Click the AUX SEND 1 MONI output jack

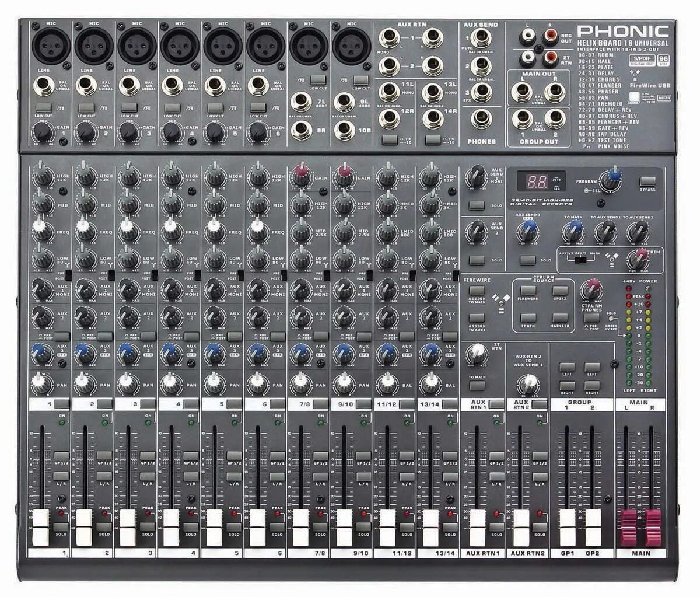pyautogui.click(x=481, y=39)
